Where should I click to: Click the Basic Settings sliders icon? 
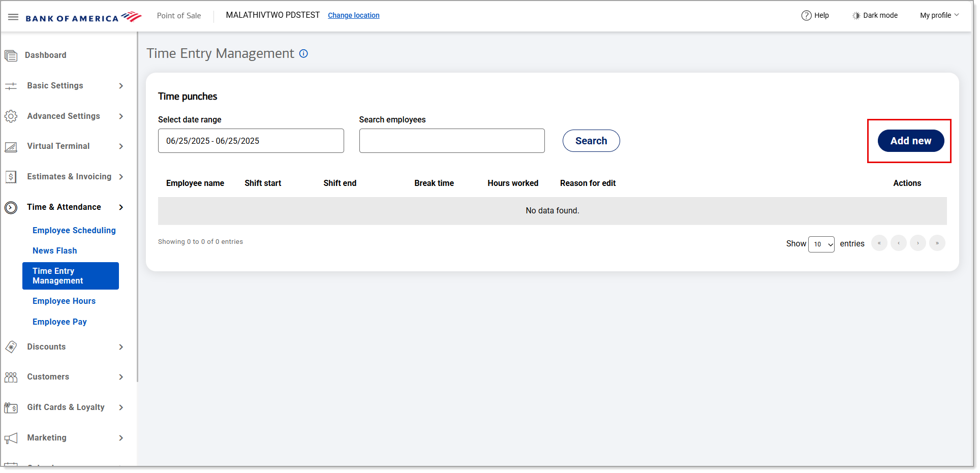point(11,86)
